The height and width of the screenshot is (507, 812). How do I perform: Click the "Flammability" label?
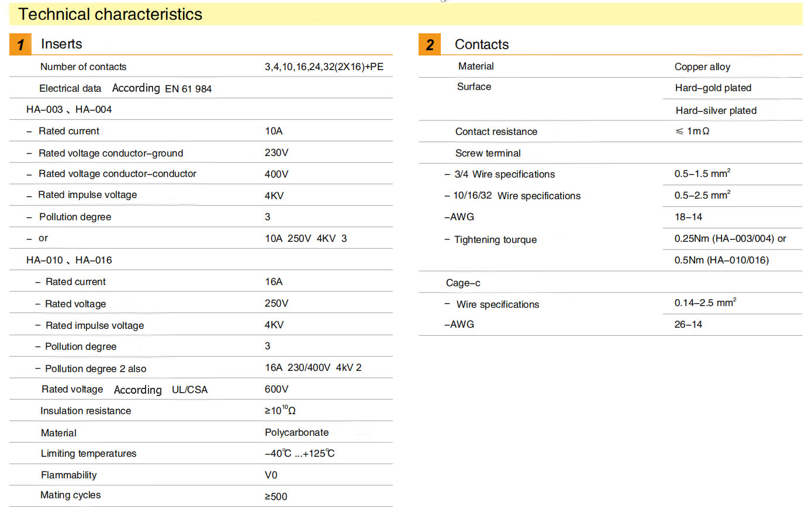[69, 475]
